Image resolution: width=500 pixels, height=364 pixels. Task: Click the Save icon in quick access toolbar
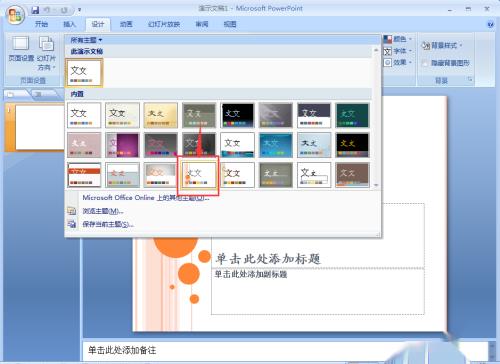pos(35,10)
